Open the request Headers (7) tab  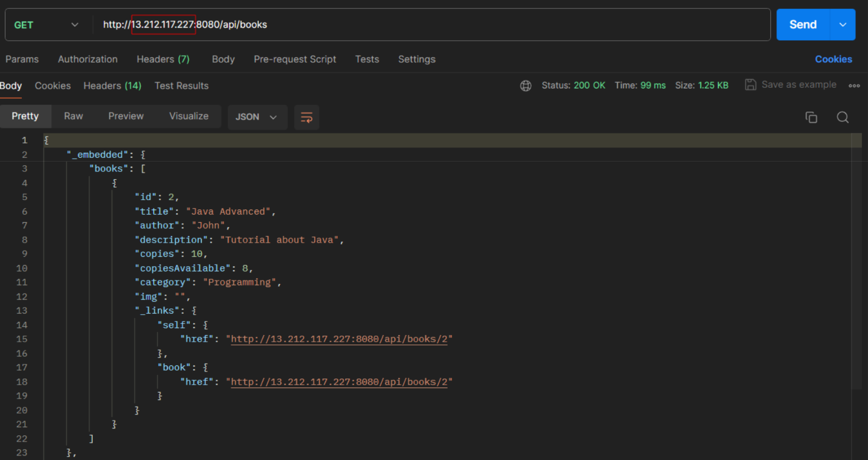[163, 59]
